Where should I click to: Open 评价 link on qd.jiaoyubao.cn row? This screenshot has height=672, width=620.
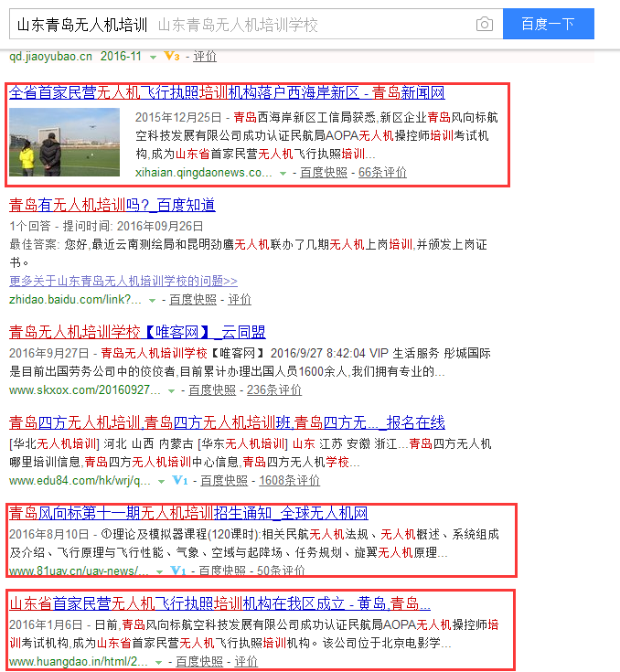click(x=205, y=56)
